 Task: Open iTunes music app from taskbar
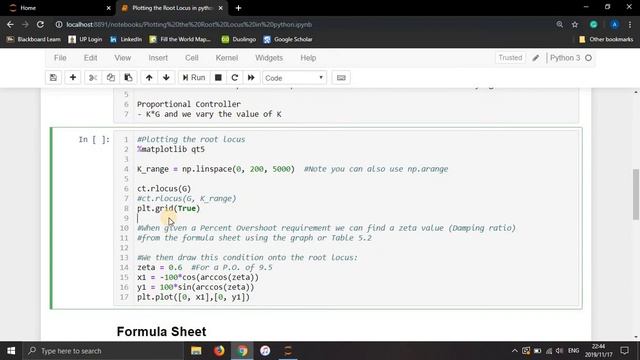click(265, 351)
